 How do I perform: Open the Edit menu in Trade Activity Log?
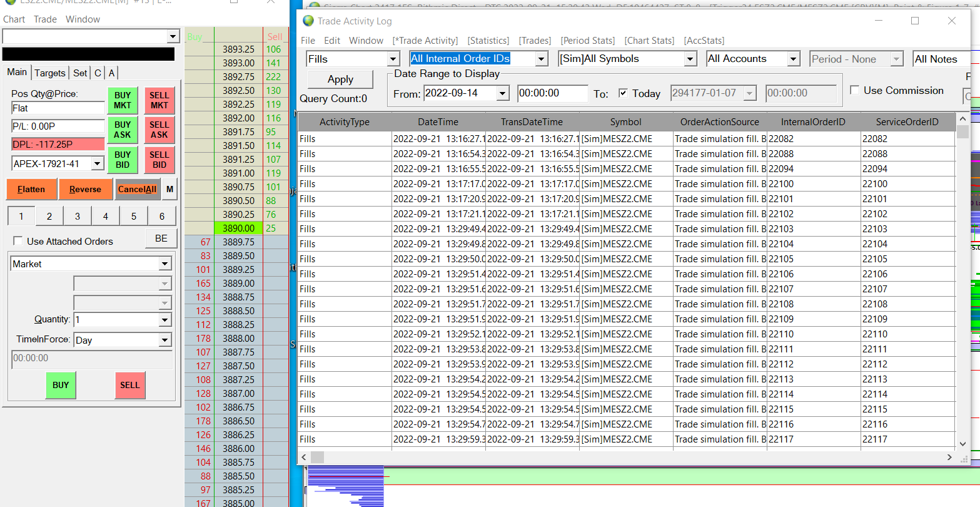click(332, 41)
